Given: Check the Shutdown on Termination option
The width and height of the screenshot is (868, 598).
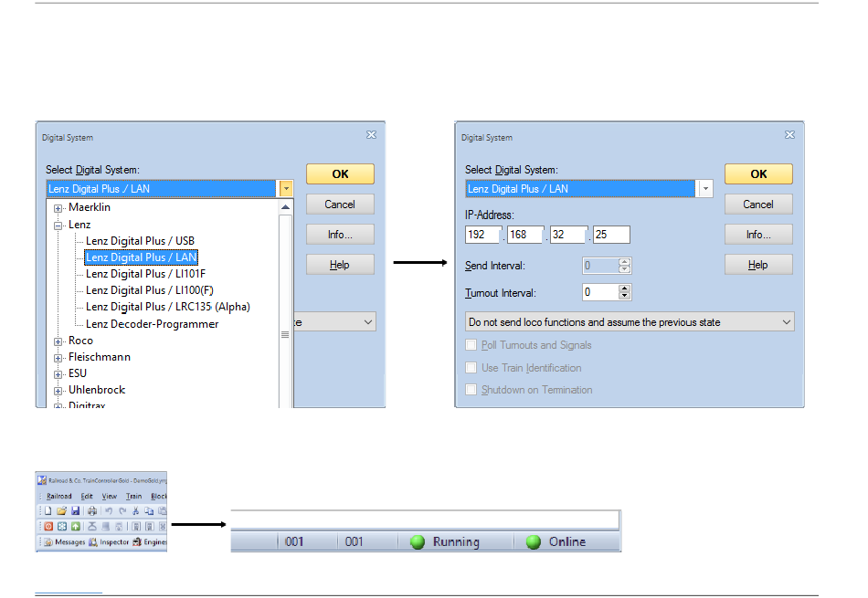Looking at the screenshot, I should click(471, 390).
